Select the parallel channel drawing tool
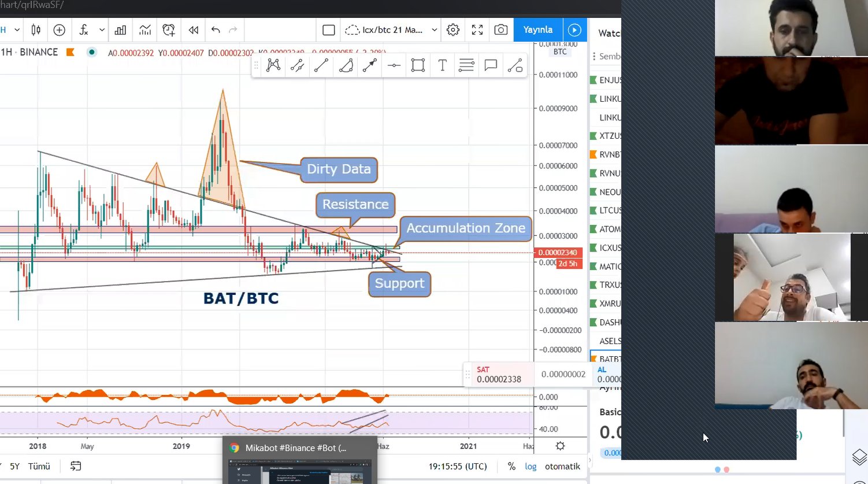The image size is (868, 484). pos(298,65)
